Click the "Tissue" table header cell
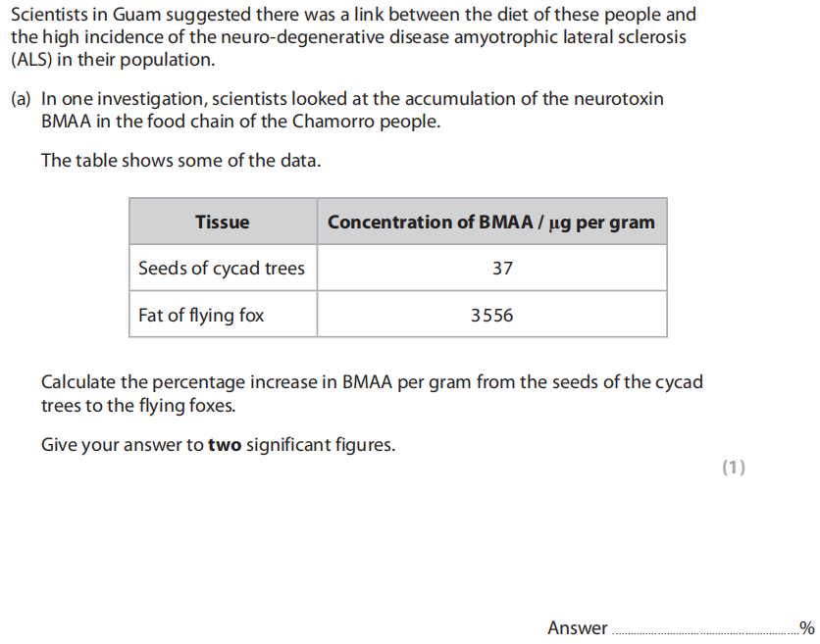This screenshot has height=644, width=820. point(223,222)
